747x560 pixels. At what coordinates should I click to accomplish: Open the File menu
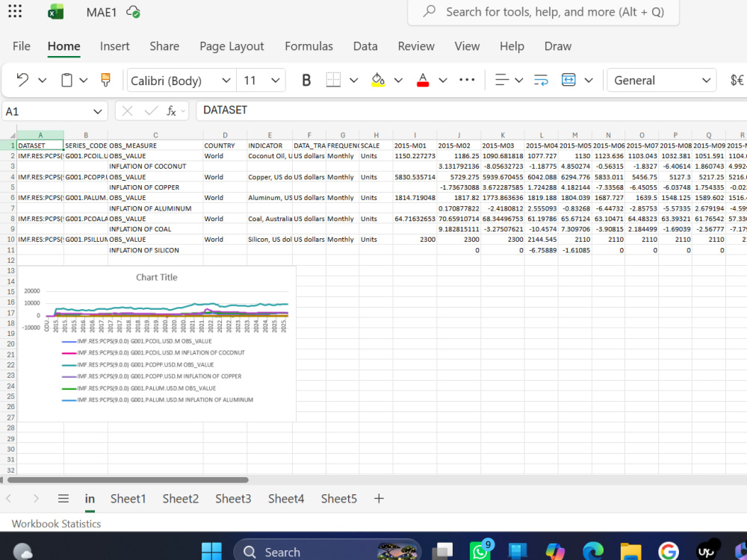pyautogui.click(x=22, y=46)
